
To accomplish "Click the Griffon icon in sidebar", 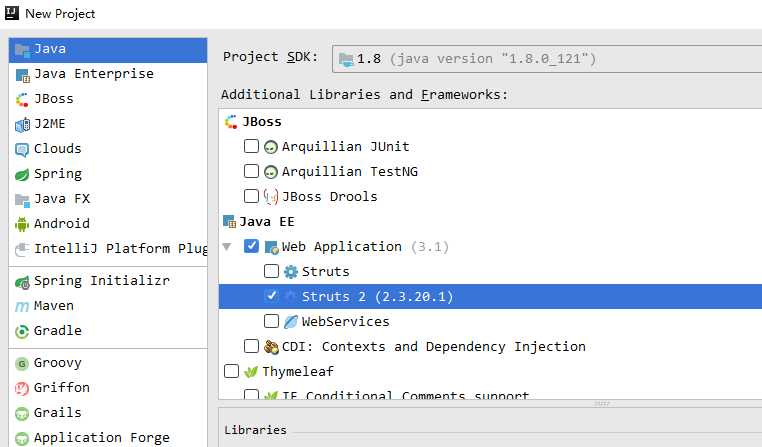I will pyautogui.click(x=22, y=388).
